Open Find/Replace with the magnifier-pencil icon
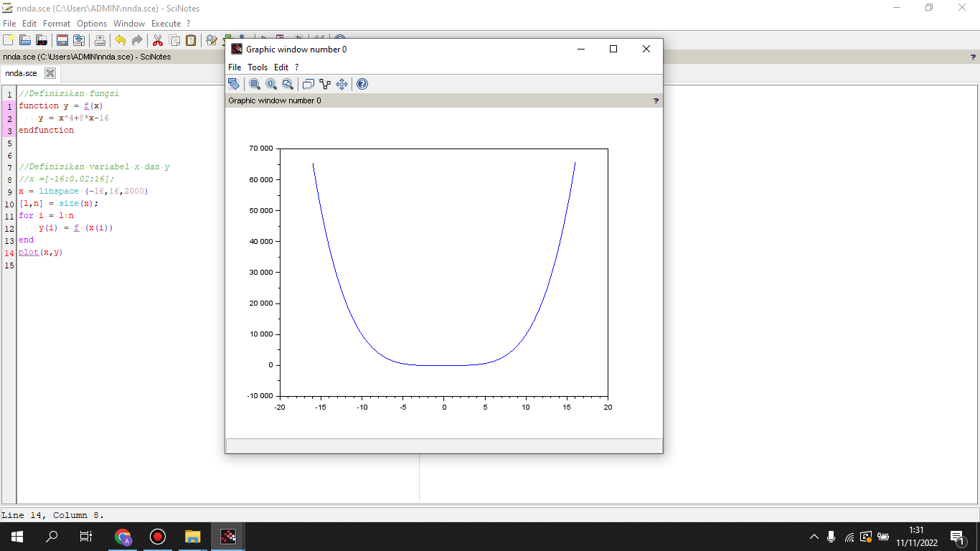Screen dimensions: 980x551 point(212,40)
